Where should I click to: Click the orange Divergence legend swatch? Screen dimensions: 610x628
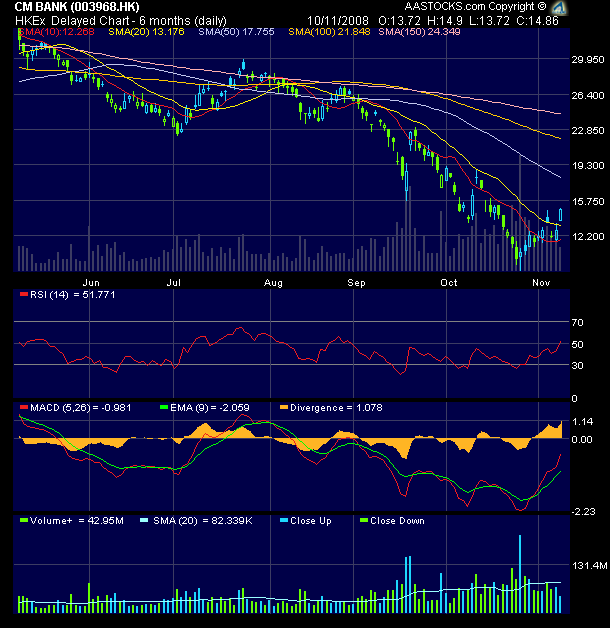(x=284, y=407)
